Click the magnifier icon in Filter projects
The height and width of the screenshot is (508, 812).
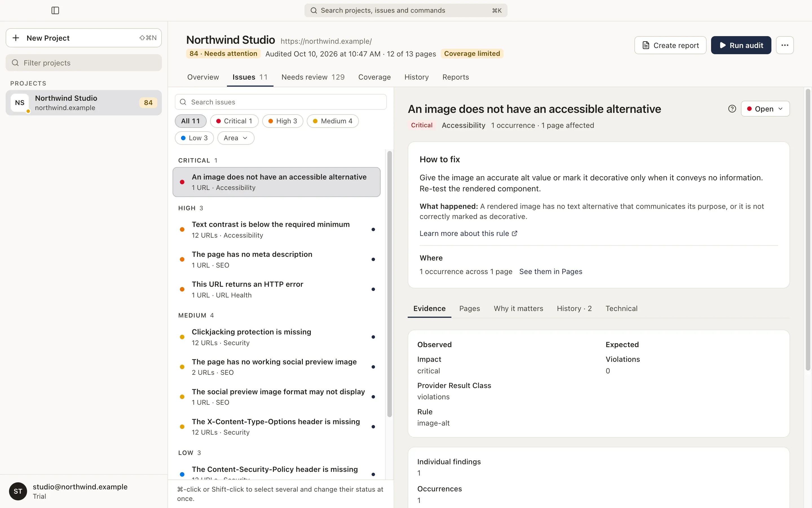coord(15,63)
